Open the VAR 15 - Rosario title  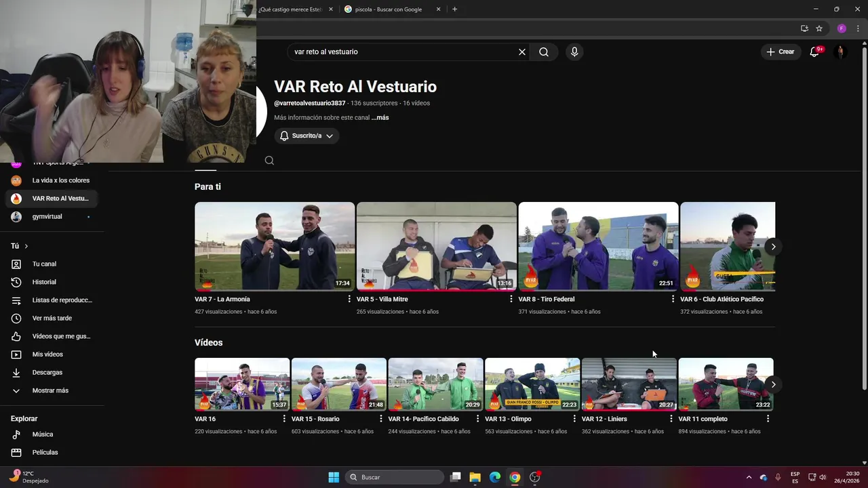click(x=315, y=419)
